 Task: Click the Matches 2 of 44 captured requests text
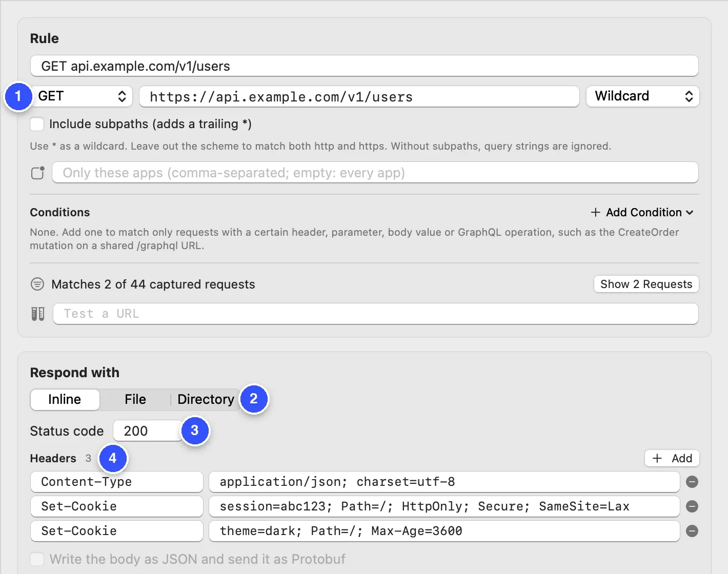click(153, 284)
